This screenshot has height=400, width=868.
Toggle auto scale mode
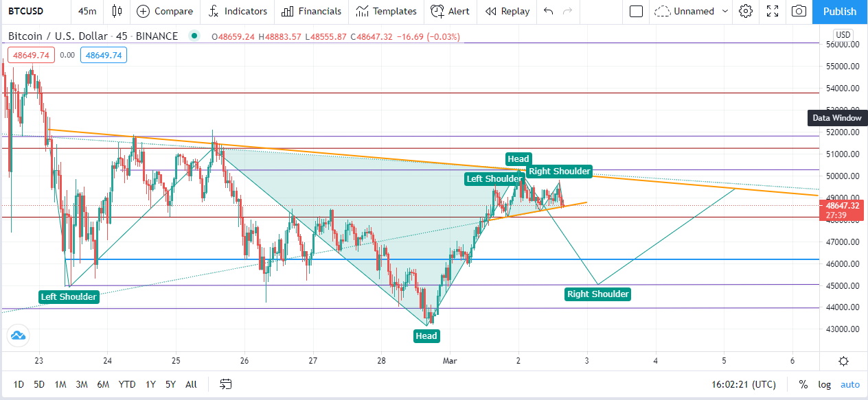tap(850, 384)
